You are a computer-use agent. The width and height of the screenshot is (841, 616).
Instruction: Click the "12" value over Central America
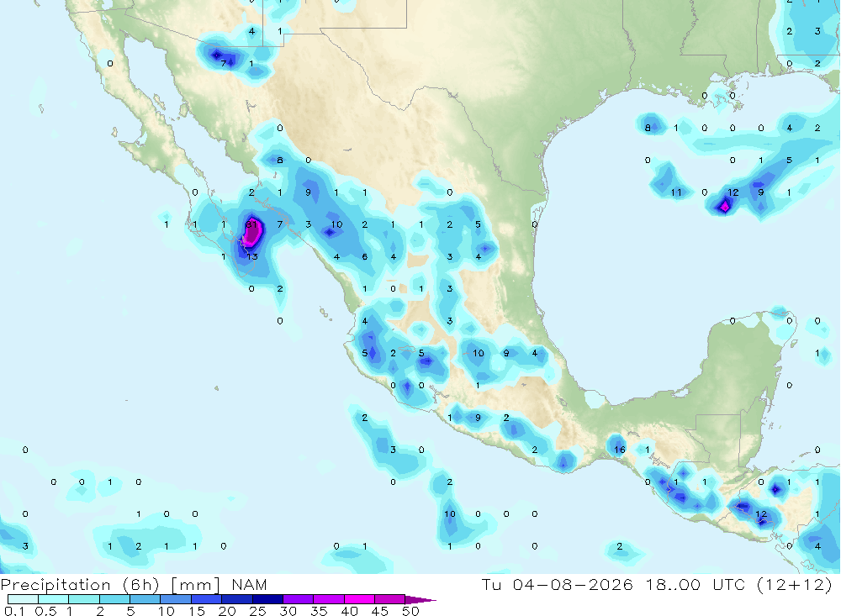click(x=761, y=514)
